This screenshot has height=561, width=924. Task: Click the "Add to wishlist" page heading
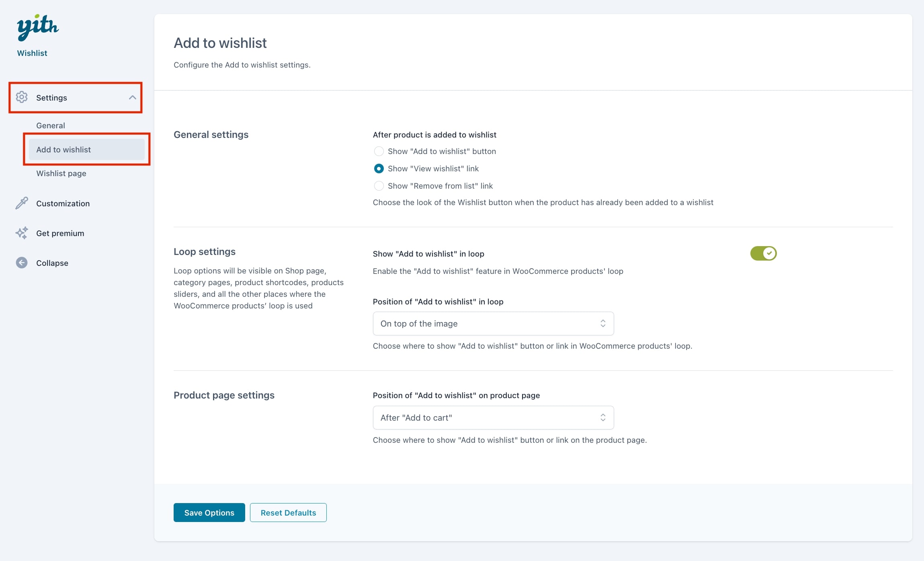pos(220,43)
